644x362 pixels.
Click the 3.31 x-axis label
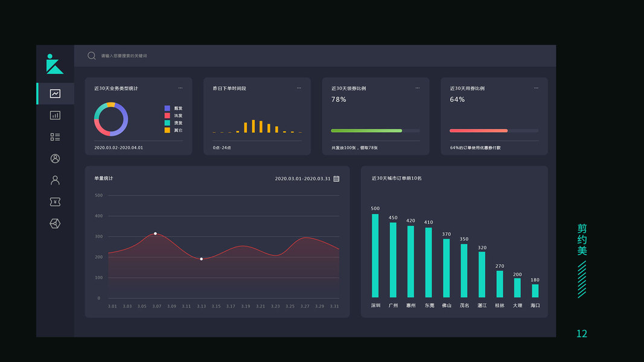pyautogui.click(x=334, y=306)
